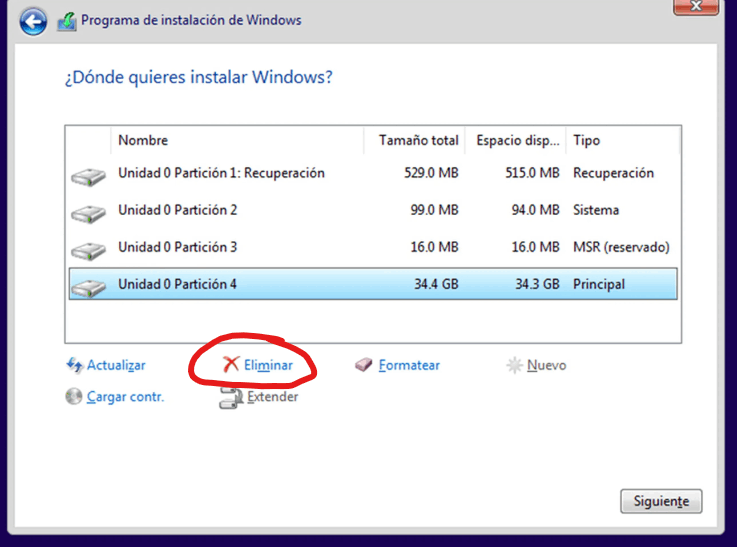
Task: Click the Windows setup program icon
Action: pyautogui.click(x=67, y=22)
